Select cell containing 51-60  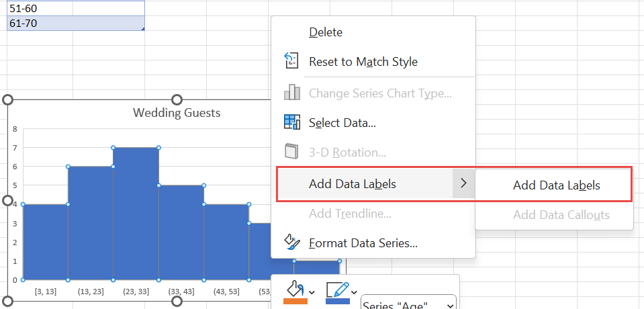point(76,8)
